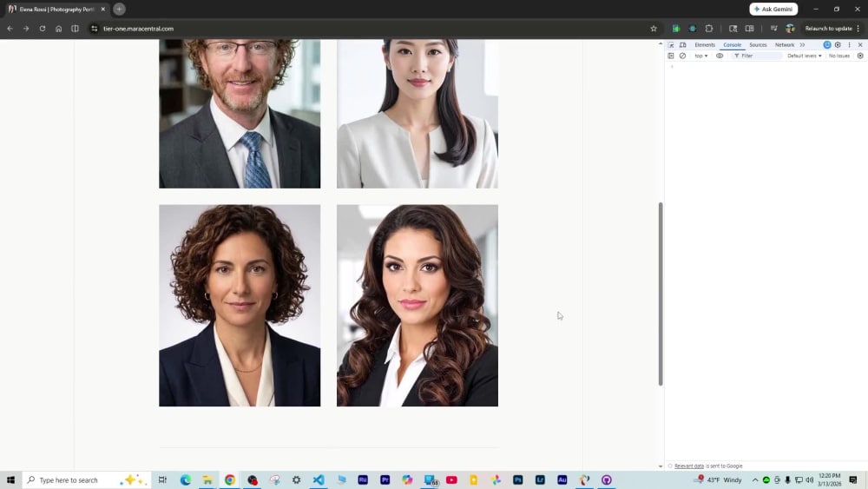Switch to the Network tab

785,45
